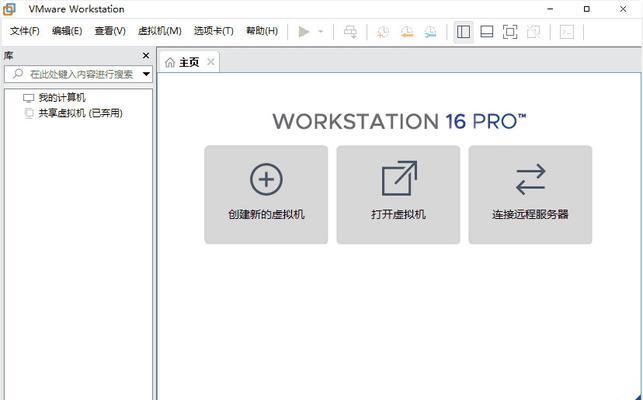This screenshot has height=400, width=643.
Task: Toggle the library sidebar view icon
Action: click(x=463, y=32)
